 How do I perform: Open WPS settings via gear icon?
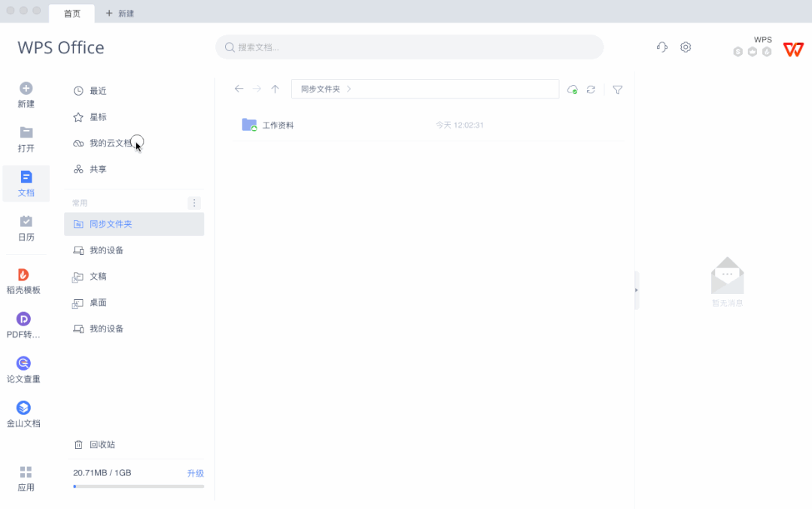click(x=686, y=47)
